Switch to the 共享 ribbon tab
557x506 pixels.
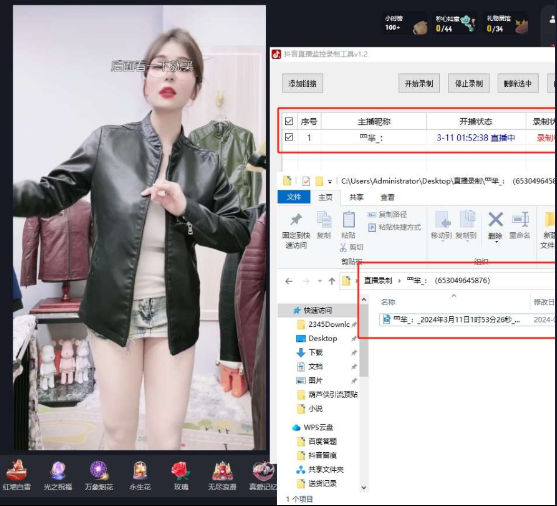pos(356,197)
